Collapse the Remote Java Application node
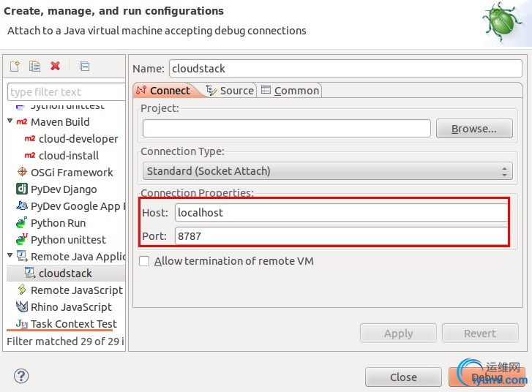Image resolution: width=532 pixels, height=392 pixels. coord(10,256)
